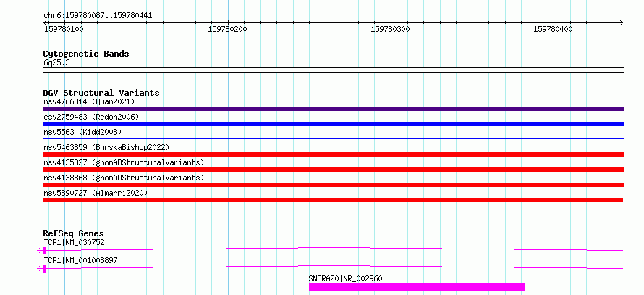Select the nsv5463859 (ByrskaBishop2022) red variant bar
The height and width of the screenshot is (295, 644).
point(333,154)
